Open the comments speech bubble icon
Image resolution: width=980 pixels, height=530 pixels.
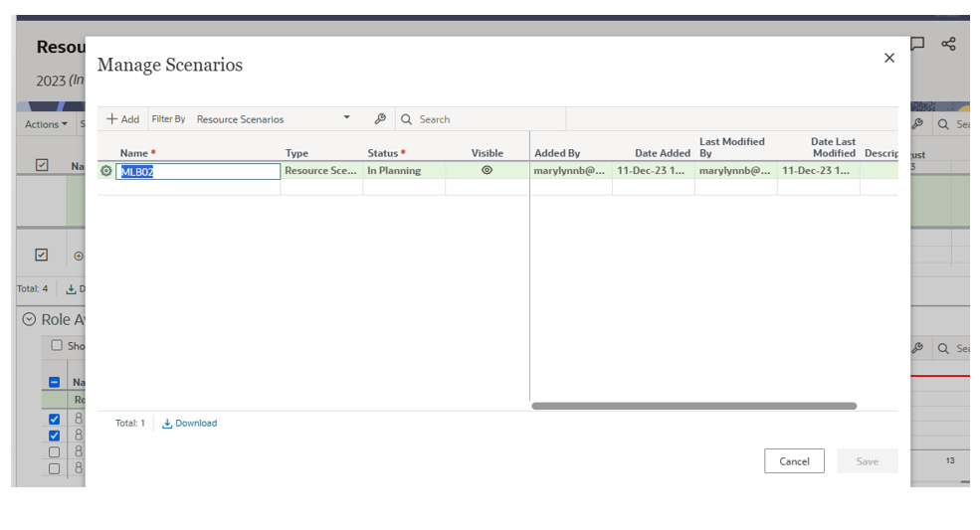[x=917, y=44]
